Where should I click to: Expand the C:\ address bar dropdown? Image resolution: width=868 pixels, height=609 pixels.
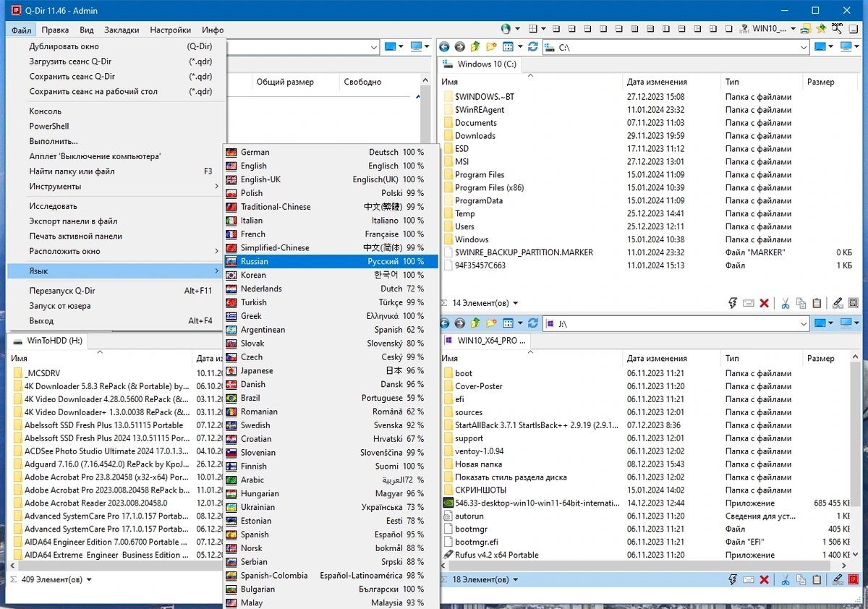pos(804,47)
